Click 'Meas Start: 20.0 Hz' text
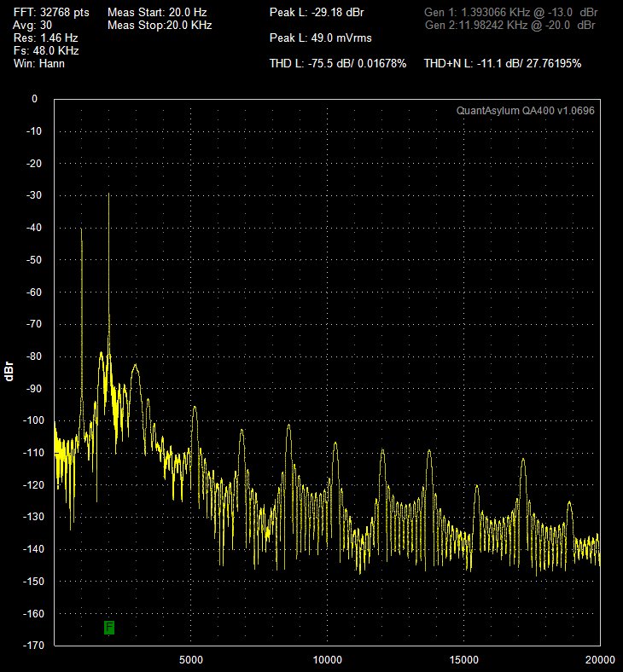 157,13
